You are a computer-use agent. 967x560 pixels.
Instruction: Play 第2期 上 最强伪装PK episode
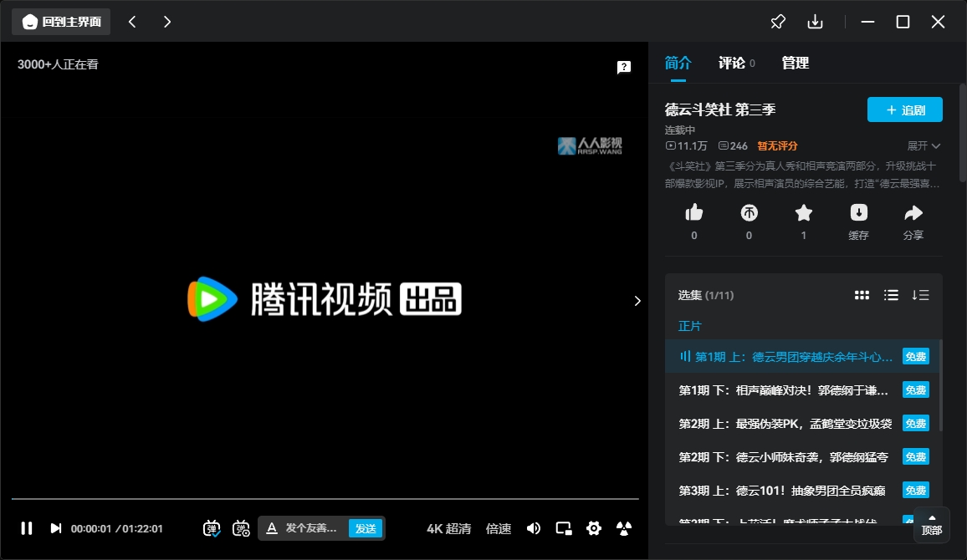tap(801, 423)
